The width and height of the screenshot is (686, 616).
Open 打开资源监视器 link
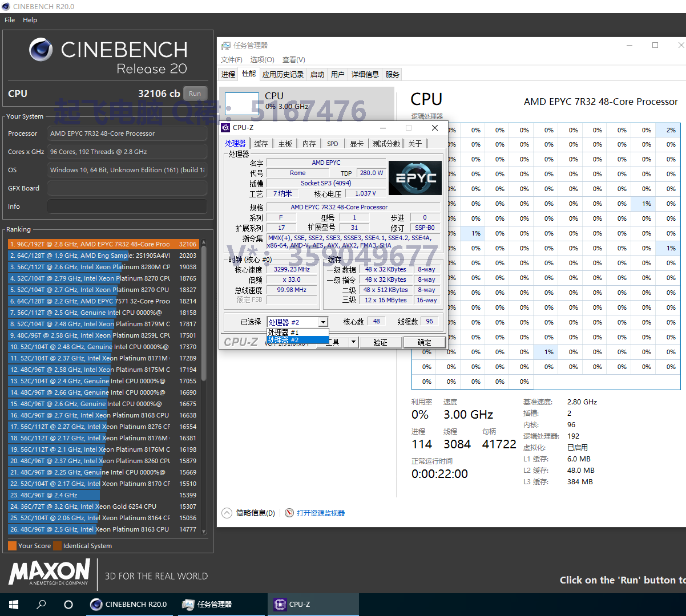[320, 513]
